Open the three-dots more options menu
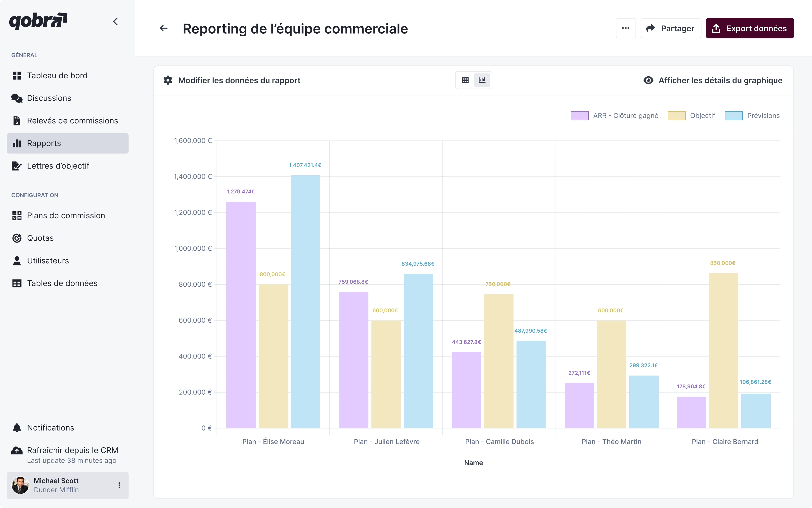Image resolution: width=812 pixels, height=508 pixels. 626,28
